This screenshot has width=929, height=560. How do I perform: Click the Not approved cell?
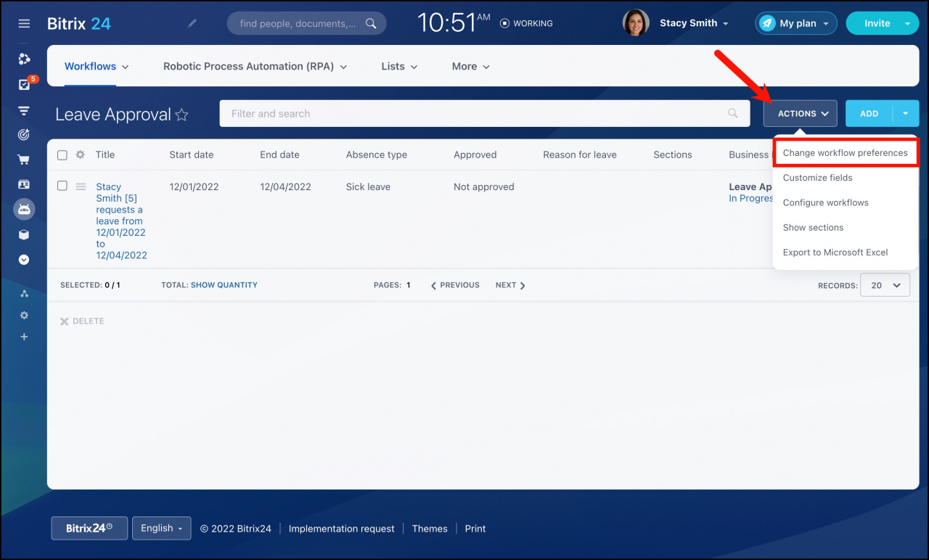pyautogui.click(x=484, y=186)
